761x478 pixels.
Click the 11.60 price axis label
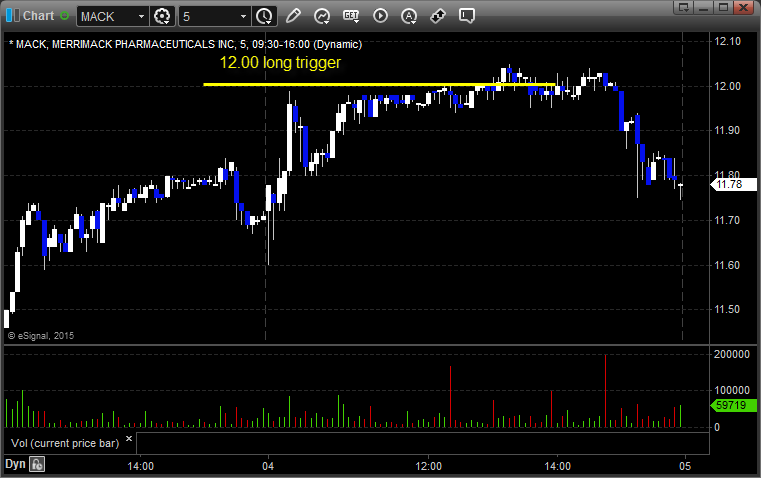(728, 265)
